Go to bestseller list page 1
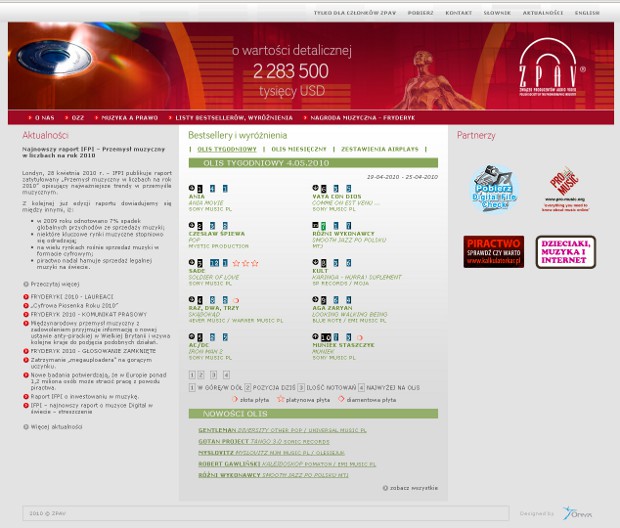This screenshot has height=528, width=620. (x=192, y=375)
